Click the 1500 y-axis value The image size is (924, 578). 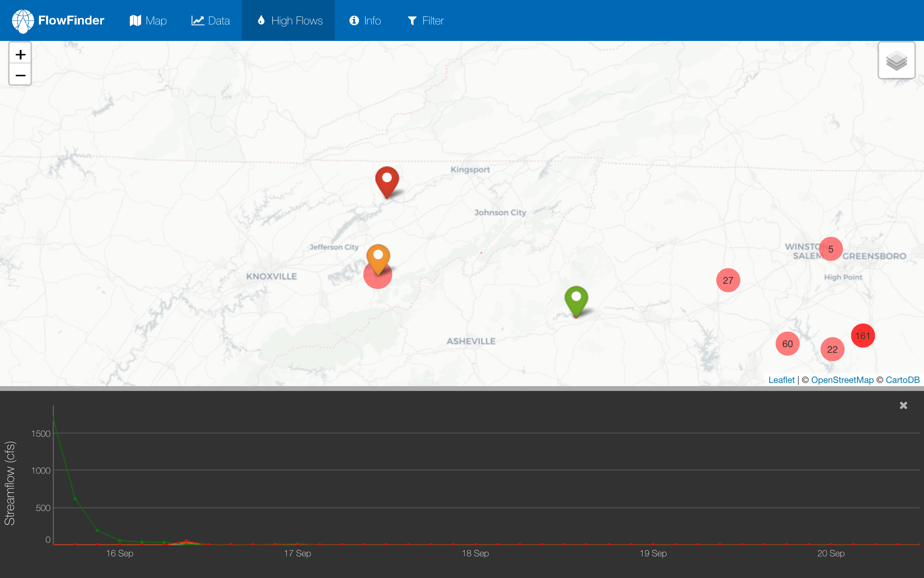click(41, 433)
